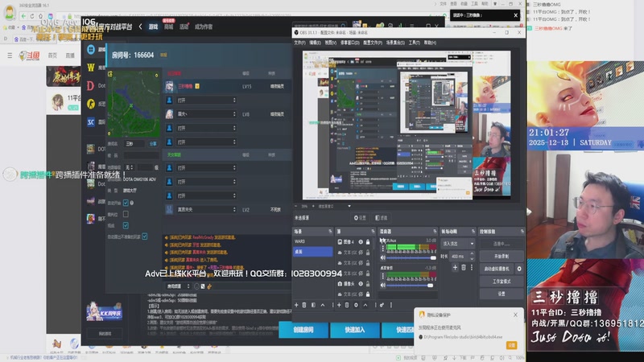Viewport: 644px width, 362px height.
Task: Open the 真宽未央 player slot dropdown
Action: tap(207, 209)
